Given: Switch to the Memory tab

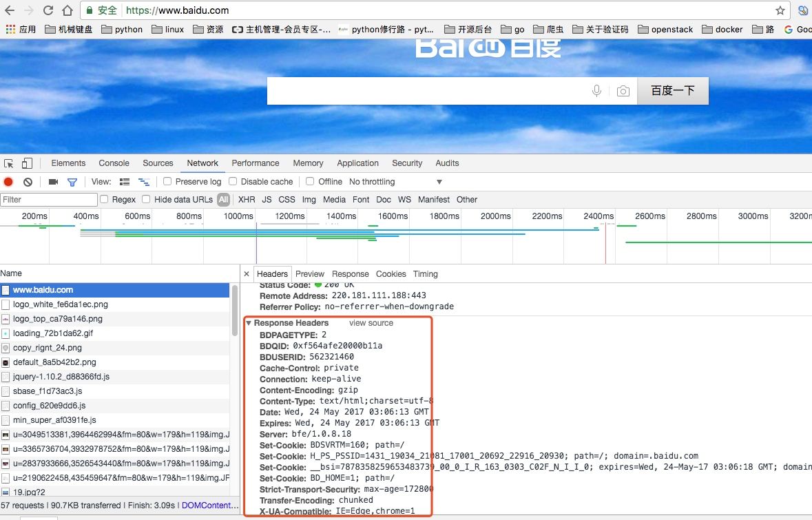Looking at the screenshot, I should click(308, 163).
